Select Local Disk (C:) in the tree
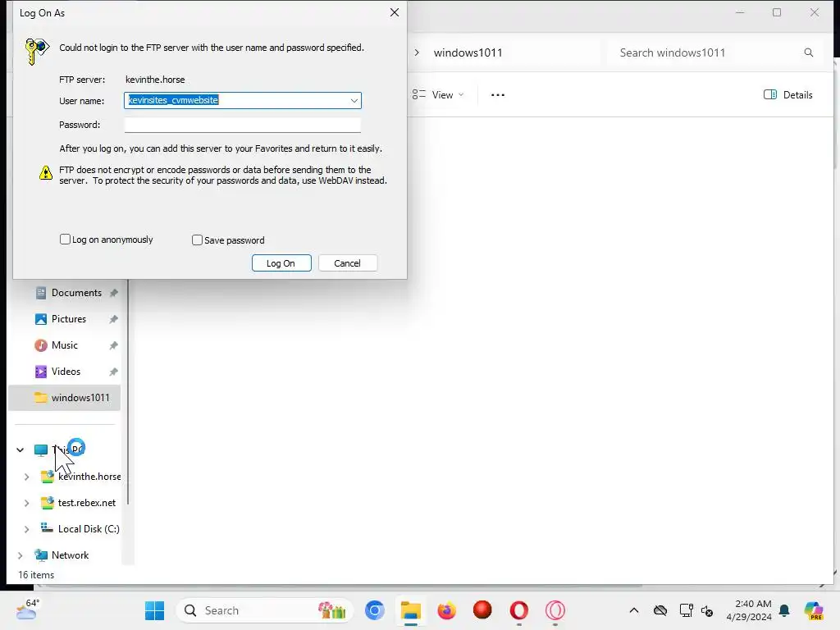The height and width of the screenshot is (630, 840). pos(89,529)
